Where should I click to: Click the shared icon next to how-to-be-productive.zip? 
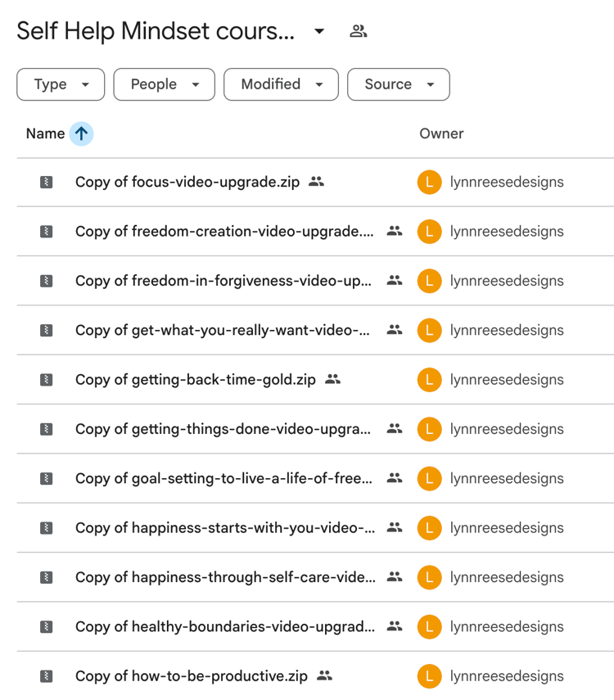pyautogui.click(x=324, y=676)
